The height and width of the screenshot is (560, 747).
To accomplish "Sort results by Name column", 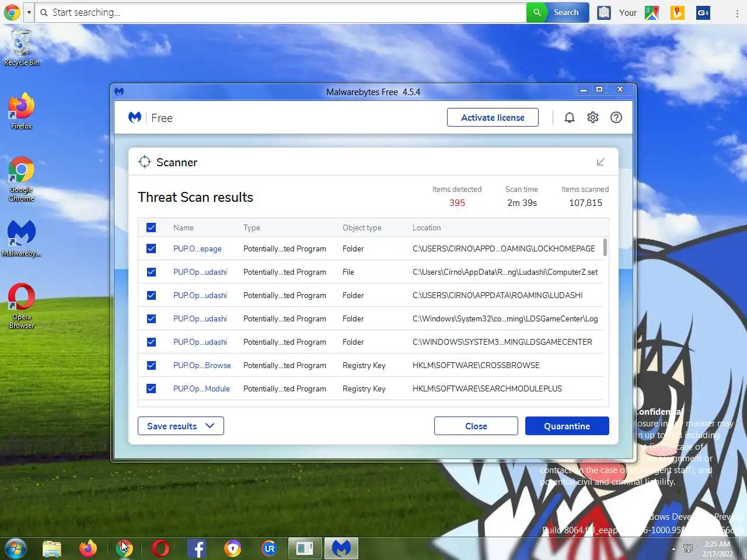I will click(183, 228).
